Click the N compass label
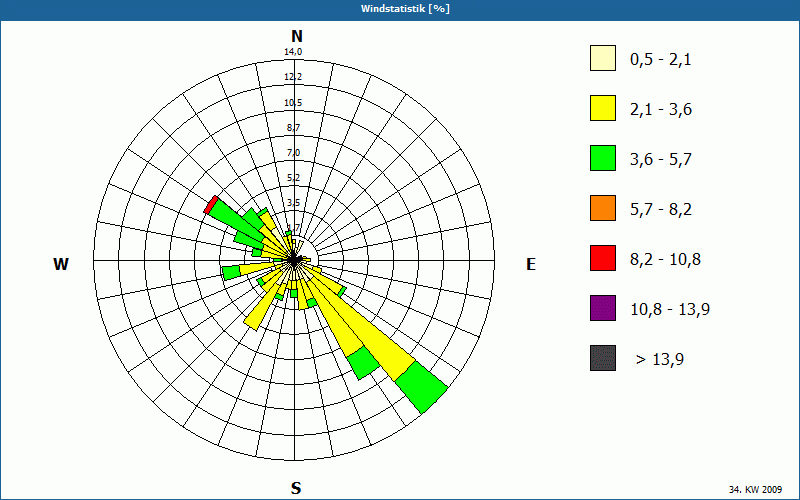Image resolution: width=800 pixels, height=500 pixels. click(296, 36)
